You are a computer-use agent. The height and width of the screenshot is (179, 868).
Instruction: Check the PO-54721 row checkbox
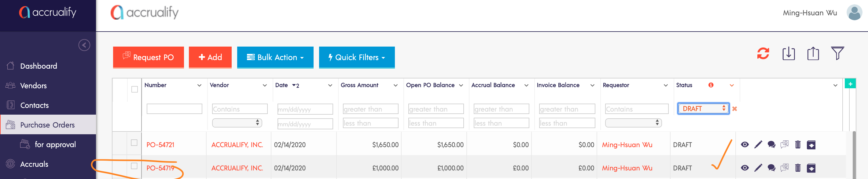click(134, 143)
